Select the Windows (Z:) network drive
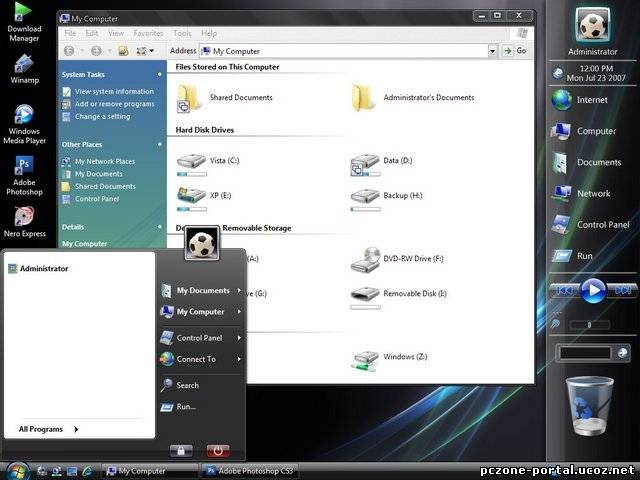Viewport: 640px width, 480px height. [x=389, y=360]
